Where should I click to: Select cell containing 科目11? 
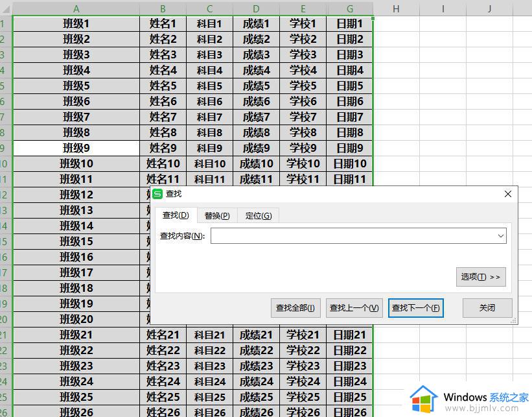pos(209,179)
